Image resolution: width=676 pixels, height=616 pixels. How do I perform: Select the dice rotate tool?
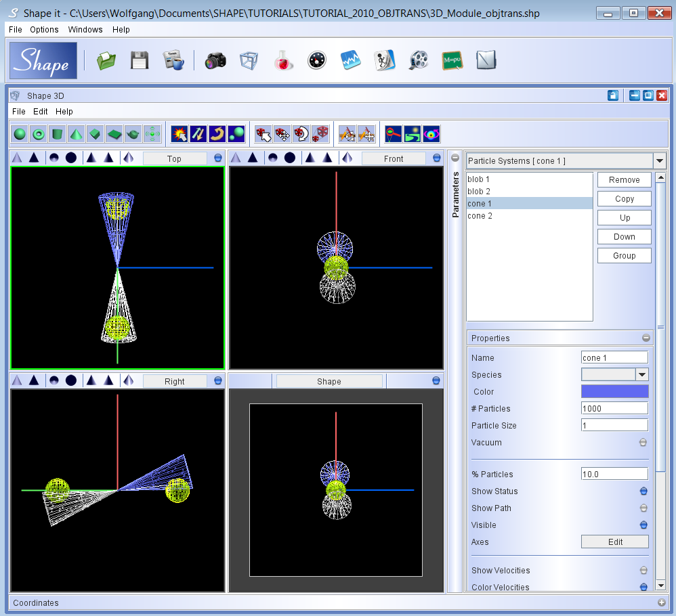(x=301, y=134)
